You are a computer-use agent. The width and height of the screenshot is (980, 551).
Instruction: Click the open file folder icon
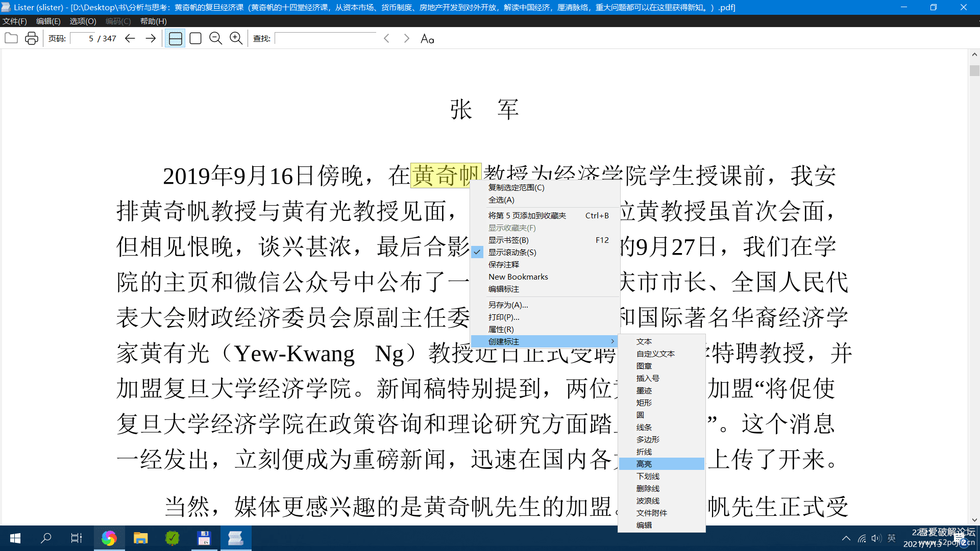pyautogui.click(x=11, y=38)
